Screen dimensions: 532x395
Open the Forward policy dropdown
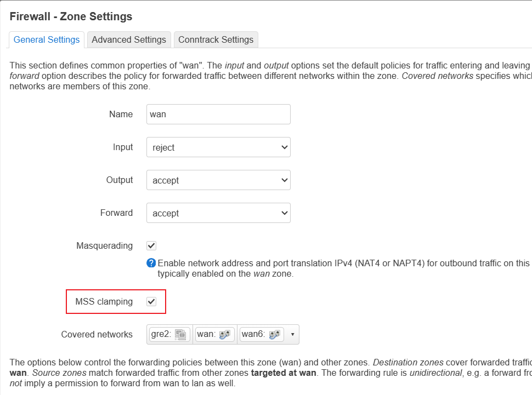pos(218,213)
